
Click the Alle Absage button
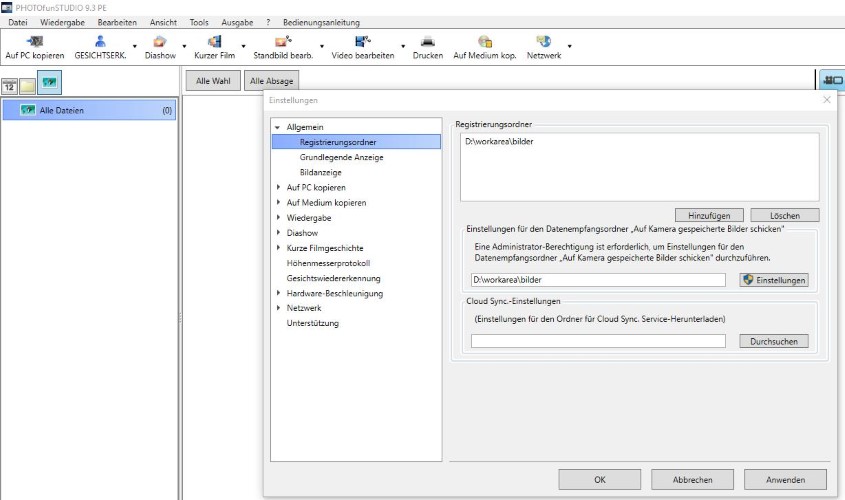(x=272, y=81)
